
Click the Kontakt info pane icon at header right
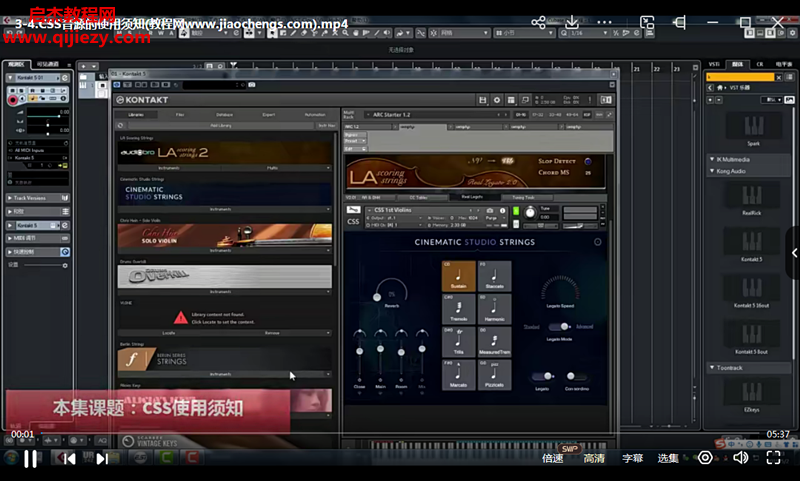click(606, 100)
